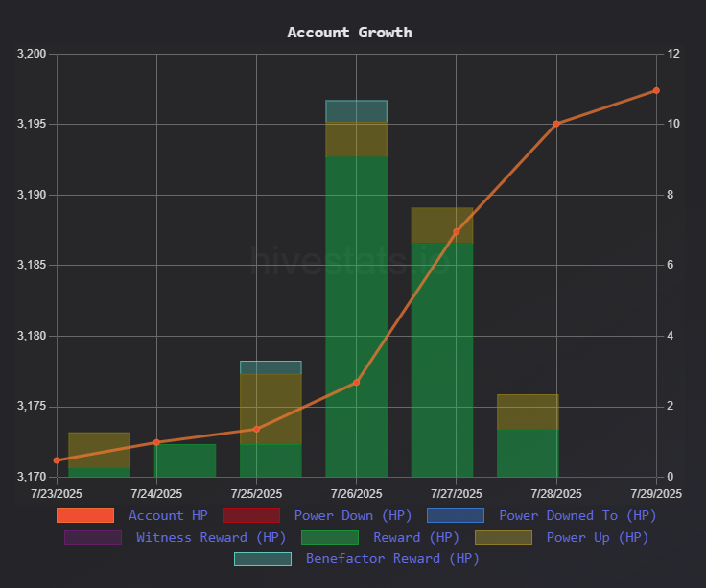Screen dimensions: 706x588
Task: Click the 7/24/2025 x-axis label
Action: point(156,493)
